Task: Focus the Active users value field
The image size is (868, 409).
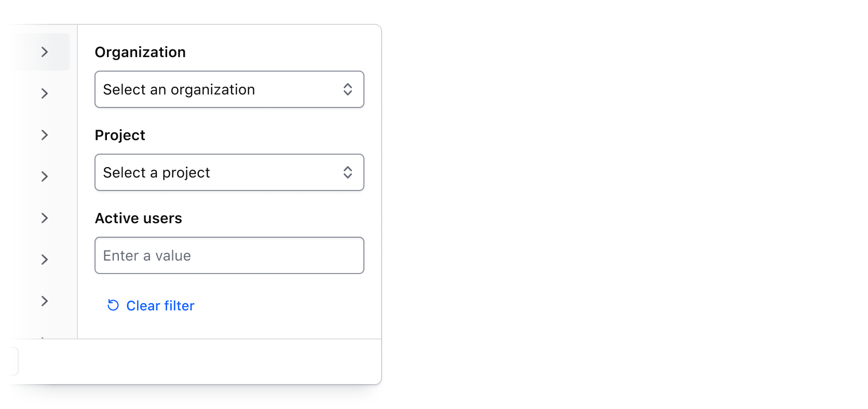Action: [229, 255]
